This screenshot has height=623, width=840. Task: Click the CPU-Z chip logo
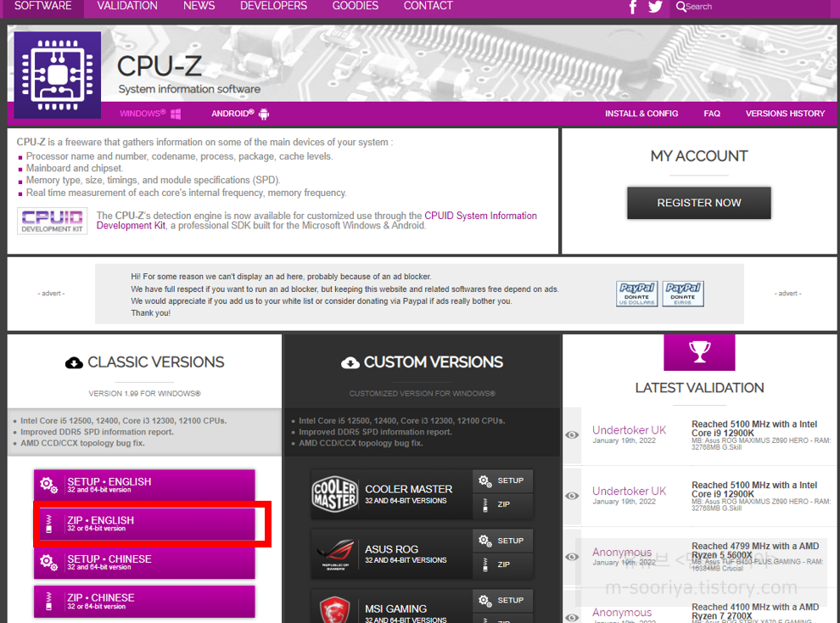coord(58,75)
